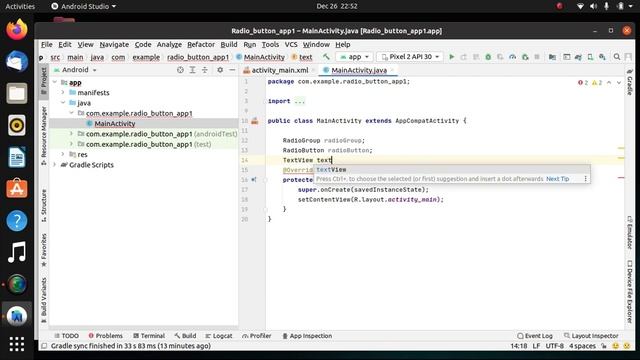Open the Pixel 2 API 30 device dropdown
The height and width of the screenshot is (360, 640).
point(410,57)
